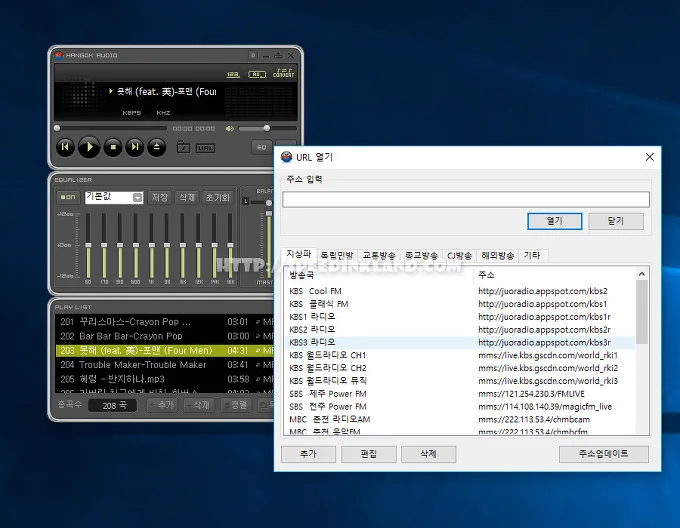This screenshot has width=680, height=528.
Task: Sort by 주소 column header
Action: tap(554, 275)
